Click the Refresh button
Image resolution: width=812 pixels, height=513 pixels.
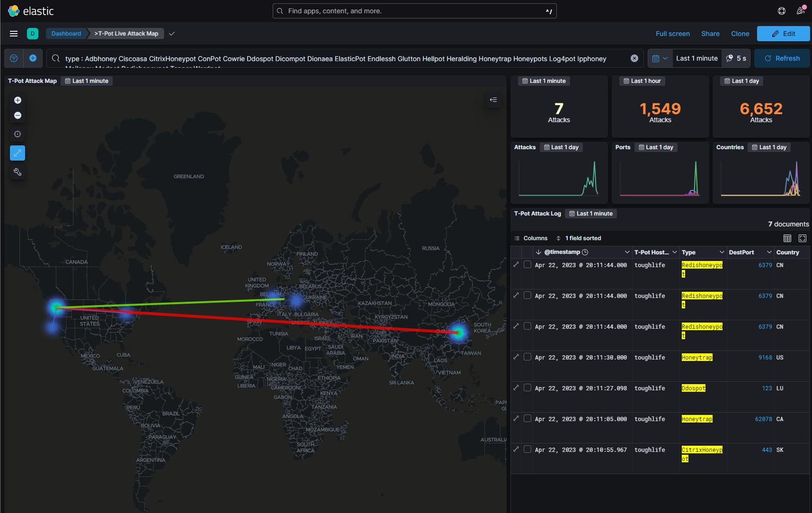(782, 58)
